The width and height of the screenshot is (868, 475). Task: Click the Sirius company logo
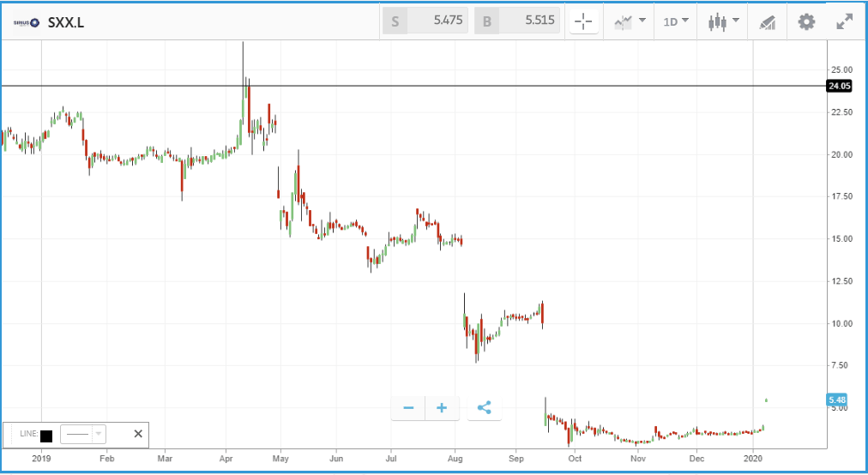click(x=26, y=22)
